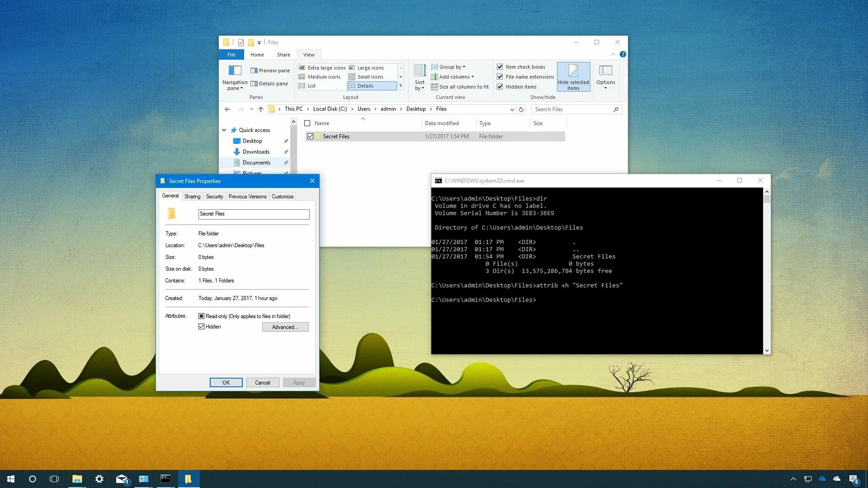This screenshot has width=868, height=488.
Task: Enable File name extensions display
Action: [x=500, y=77]
